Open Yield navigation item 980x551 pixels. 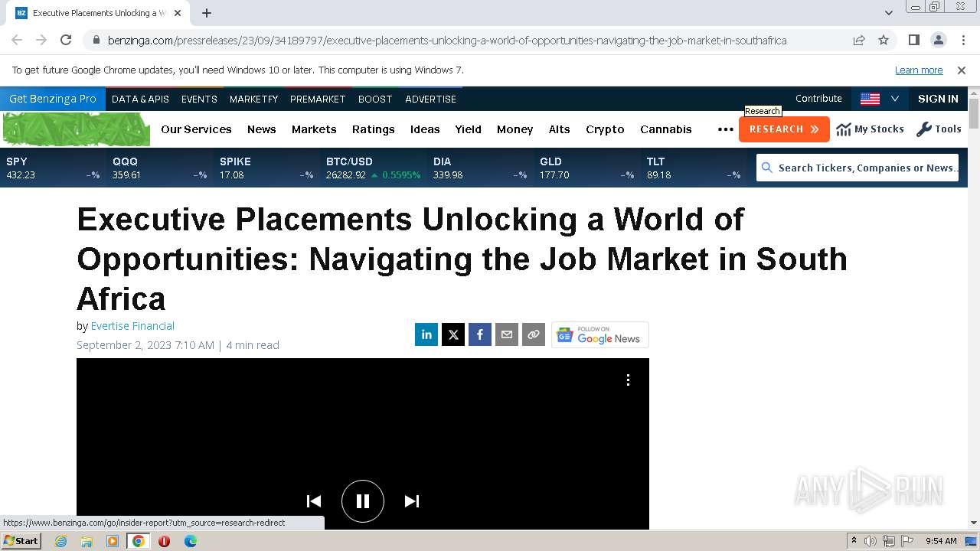[x=468, y=129]
